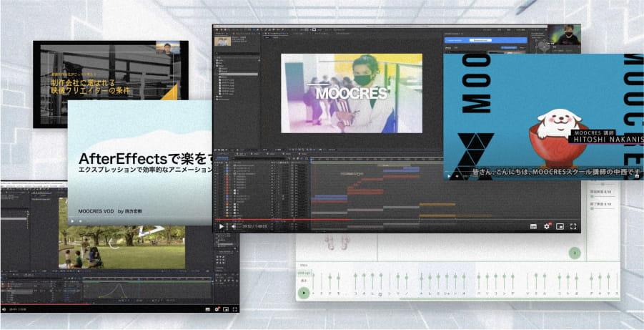Click the graph editor curve peak
The height and width of the screenshot is (330, 644).
pyautogui.click(x=119, y=285)
